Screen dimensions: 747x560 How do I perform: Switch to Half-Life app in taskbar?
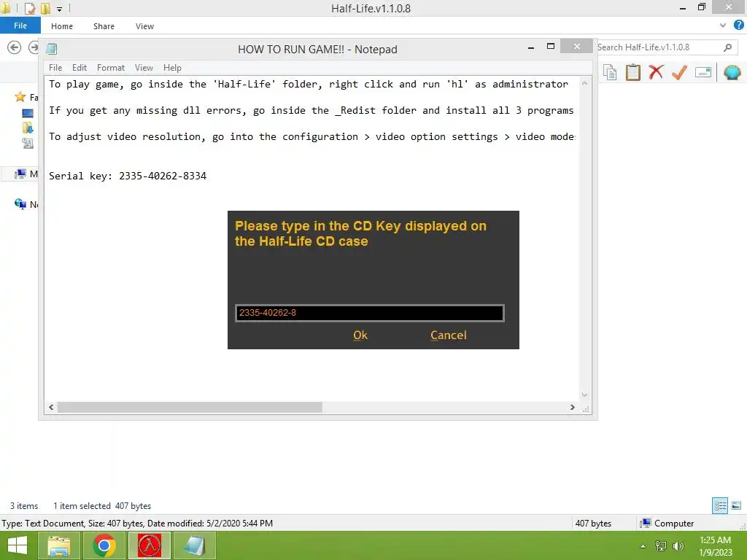(x=149, y=545)
